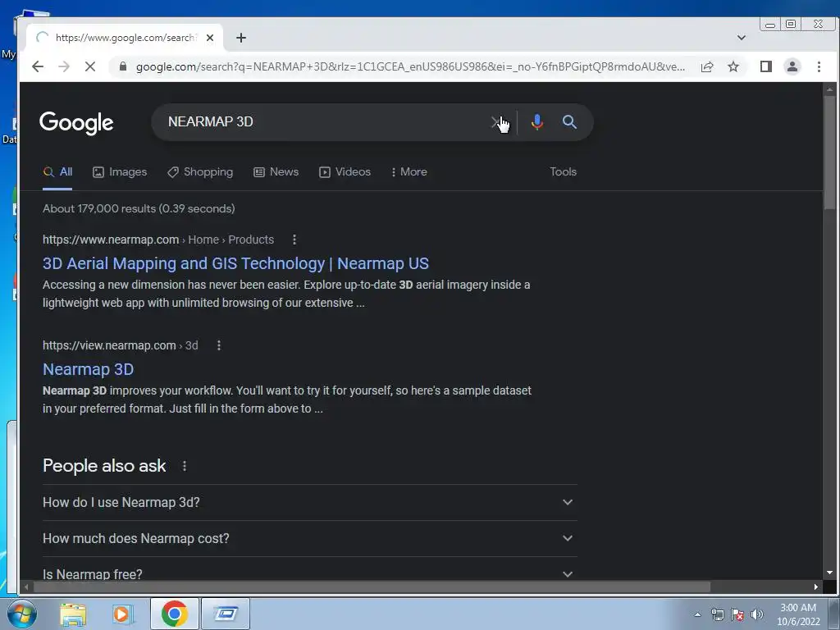Click inside the NEARMAP 3D search field
This screenshot has width=840, height=630.
pyautogui.click(x=322, y=122)
